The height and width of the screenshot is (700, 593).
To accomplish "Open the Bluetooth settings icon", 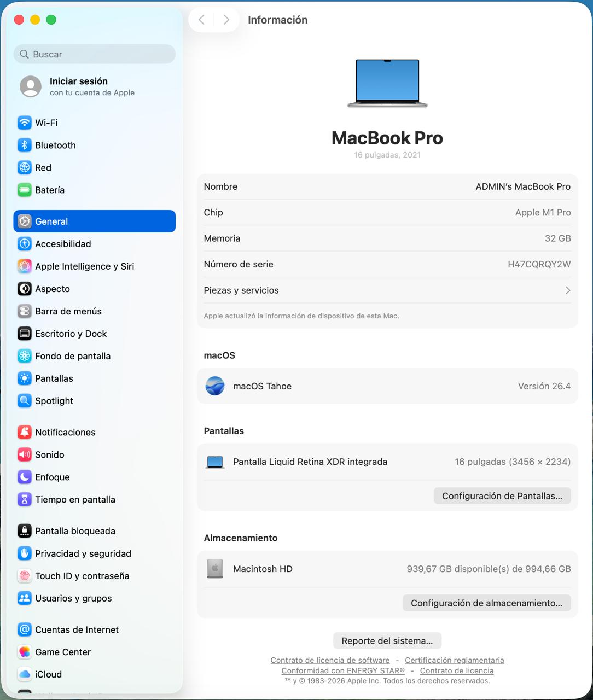I will [24, 145].
